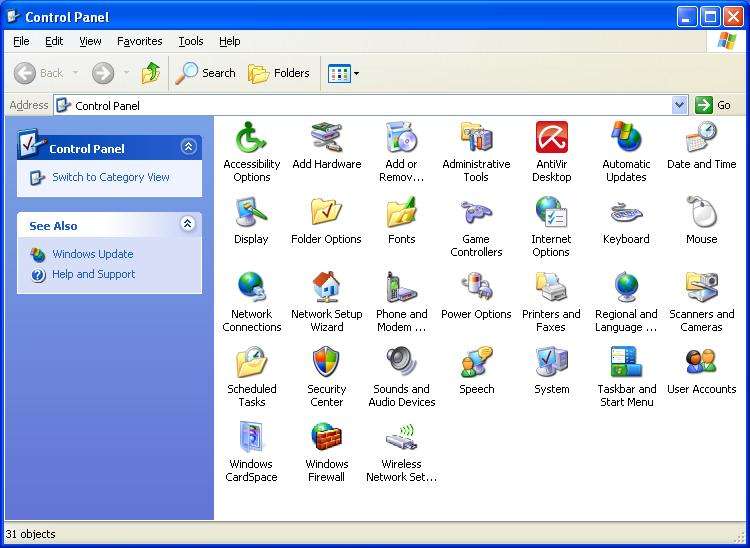The width and height of the screenshot is (750, 548).
Task: Go up one folder level
Action: click(x=151, y=73)
